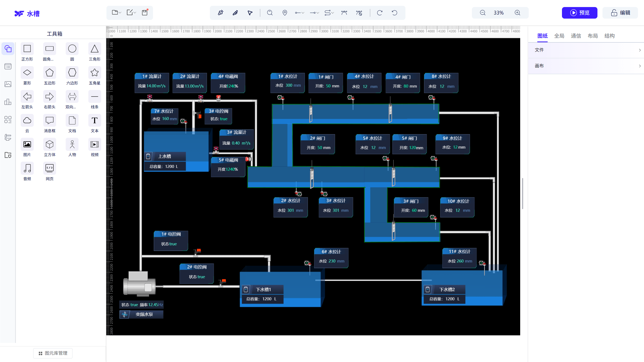The image size is (644, 362).
Task: Open the chart components sidebar icon
Action: (8, 102)
